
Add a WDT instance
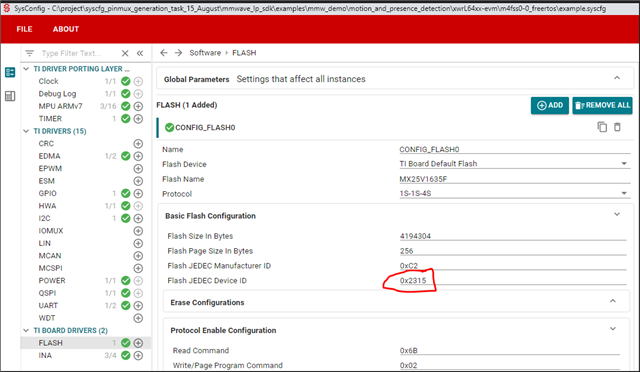point(138,318)
